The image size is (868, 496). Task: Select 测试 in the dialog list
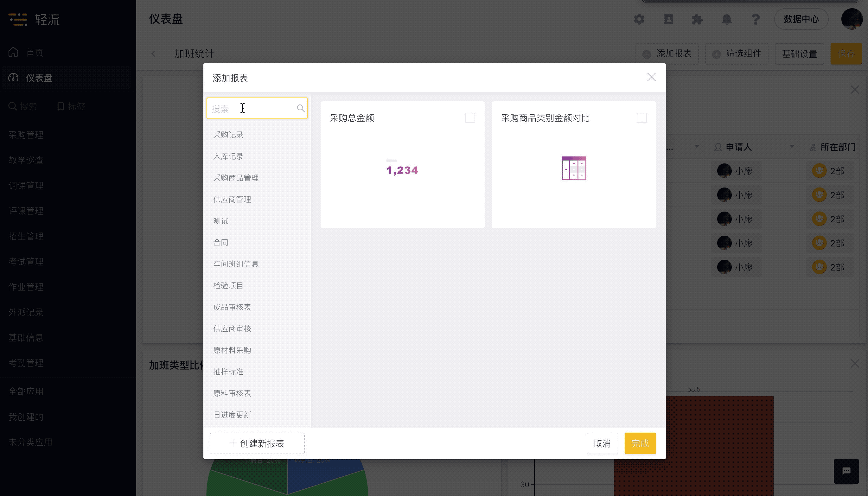(221, 221)
